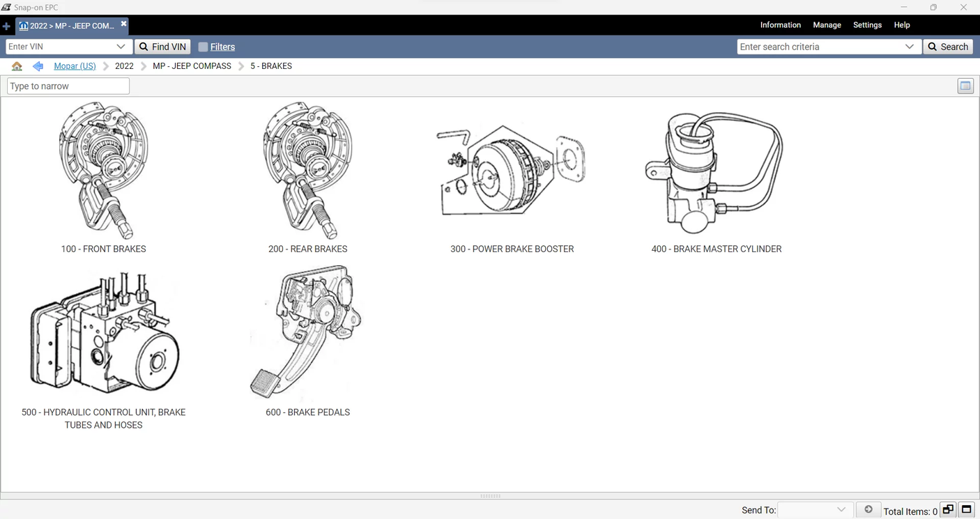
Task: Close the 2022 MP - JEEP COM tab
Action: [123, 22]
